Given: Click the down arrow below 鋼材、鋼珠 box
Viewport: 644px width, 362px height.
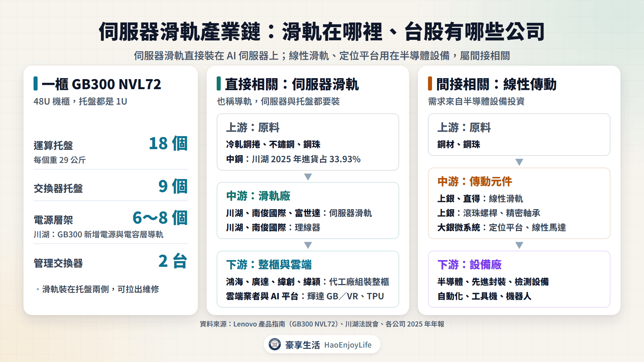Looking at the screenshot, I should (x=519, y=162).
